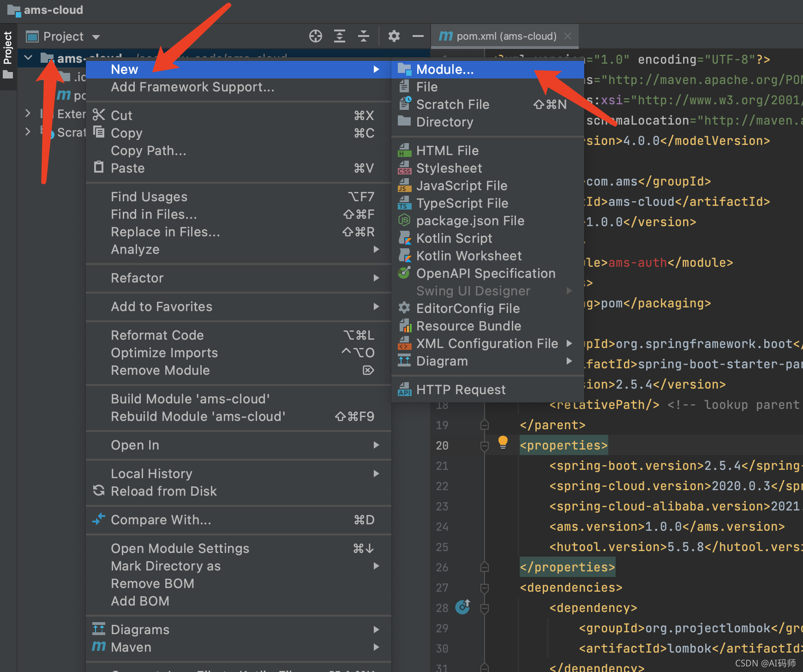Choose Add Framework Support...

pyautogui.click(x=239, y=87)
